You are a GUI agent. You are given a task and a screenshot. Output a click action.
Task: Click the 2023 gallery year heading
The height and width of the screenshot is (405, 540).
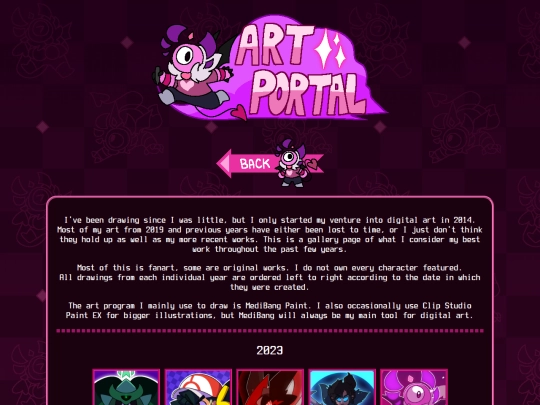click(x=270, y=351)
